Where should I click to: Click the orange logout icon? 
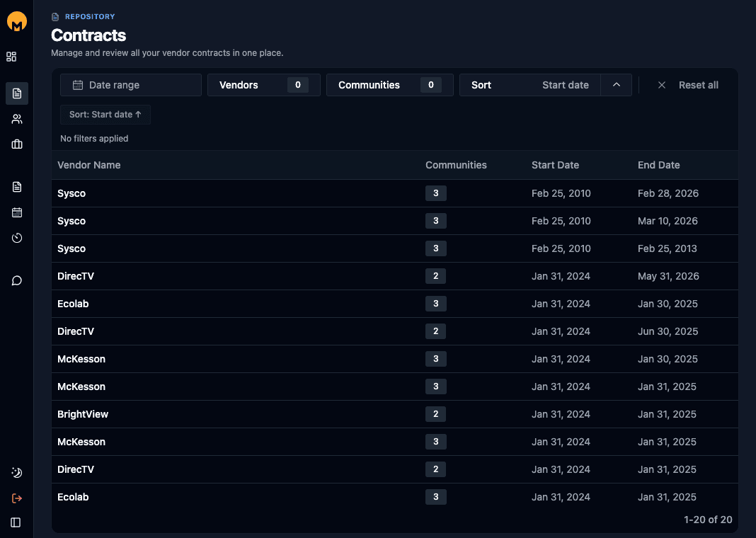(x=17, y=498)
